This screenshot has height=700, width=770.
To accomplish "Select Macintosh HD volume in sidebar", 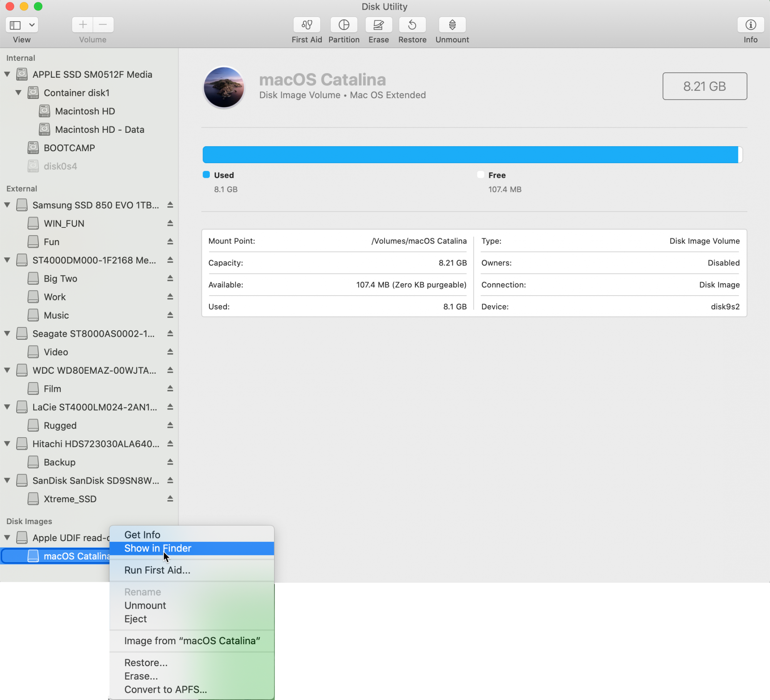I will pyautogui.click(x=89, y=111).
